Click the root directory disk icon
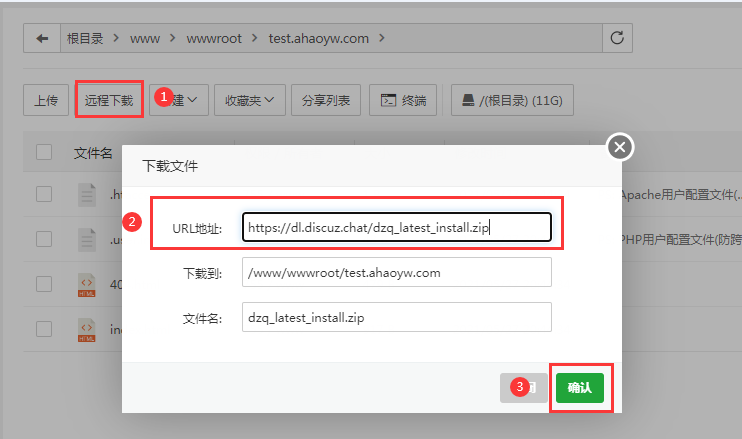Image resolution: width=742 pixels, height=439 pixels. [x=466, y=100]
